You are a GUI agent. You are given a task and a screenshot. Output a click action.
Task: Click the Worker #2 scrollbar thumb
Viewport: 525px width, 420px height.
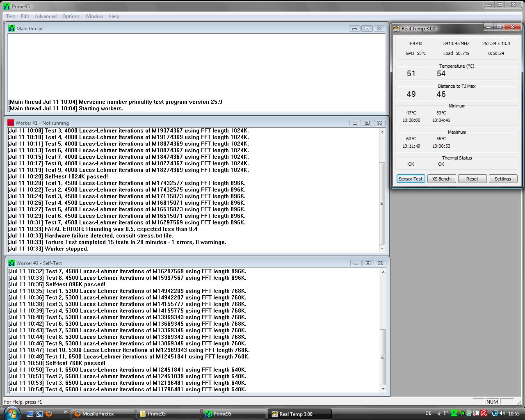[383, 357]
